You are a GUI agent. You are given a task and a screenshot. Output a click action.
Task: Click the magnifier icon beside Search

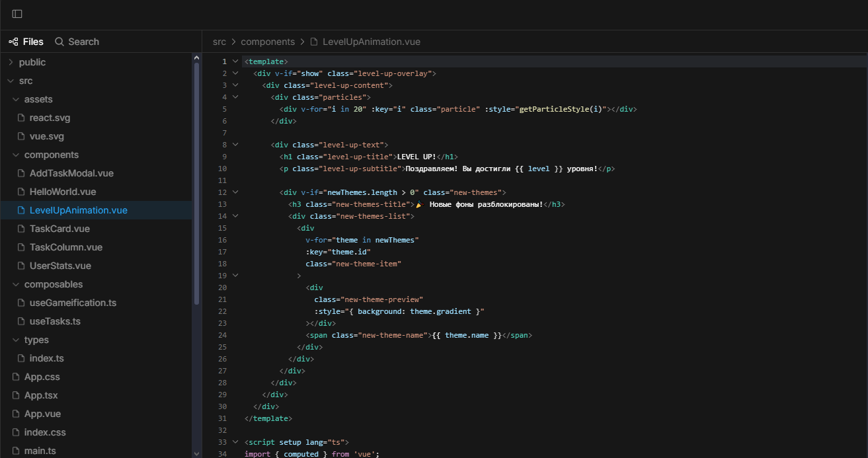(59, 42)
